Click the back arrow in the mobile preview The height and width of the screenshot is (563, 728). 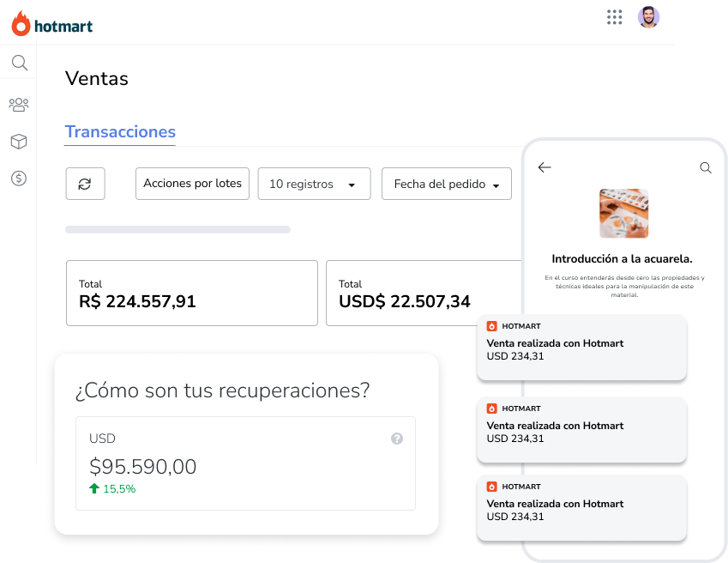pos(544,167)
